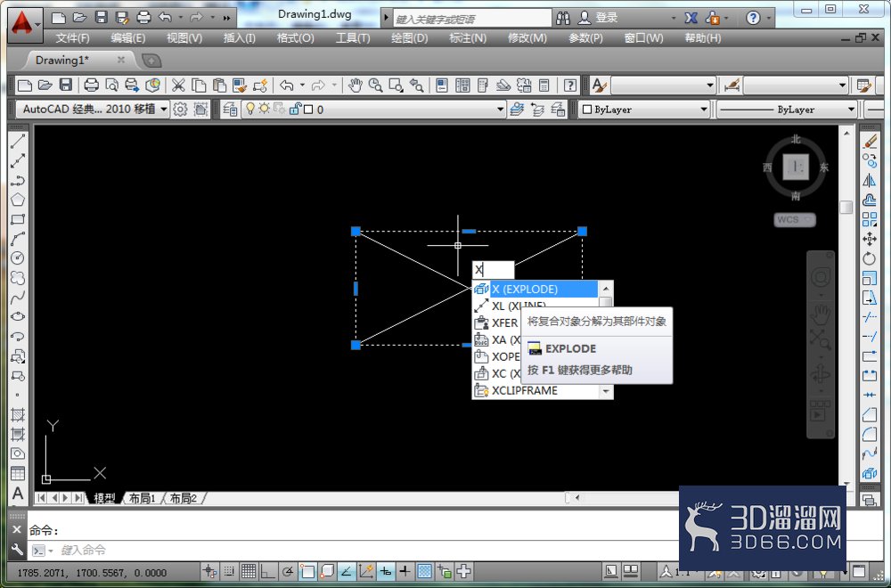The image size is (891, 588).
Task: Click the Copy object modify tool
Action: tap(870, 160)
